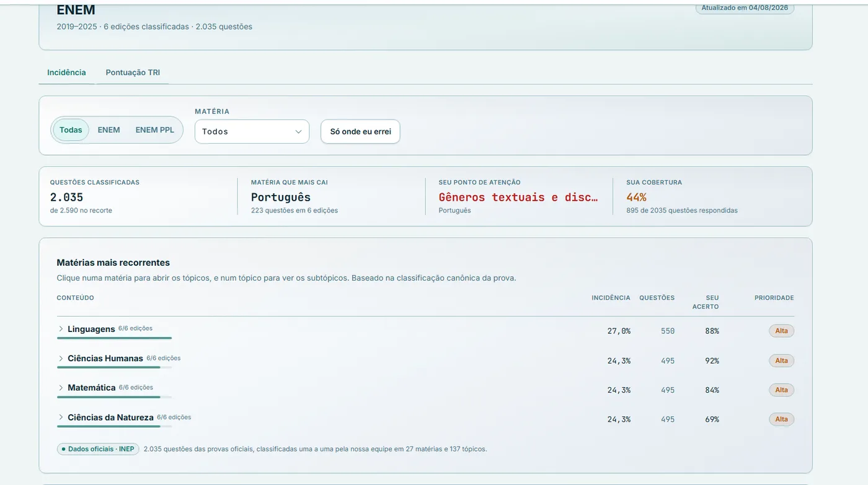Viewport: 868px width, 485px height.
Task: Click the 495 questions count for Matemática
Action: [668, 390]
